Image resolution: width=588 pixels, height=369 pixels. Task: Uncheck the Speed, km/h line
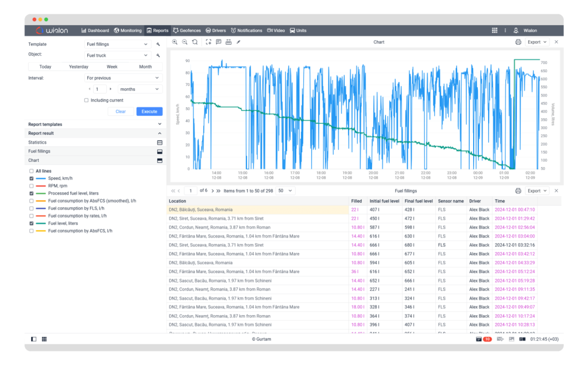click(x=32, y=178)
